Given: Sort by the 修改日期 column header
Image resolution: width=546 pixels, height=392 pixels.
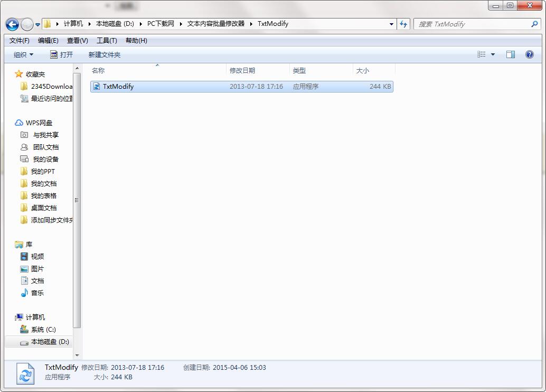Looking at the screenshot, I should pyautogui.click(x=258, y=70).
